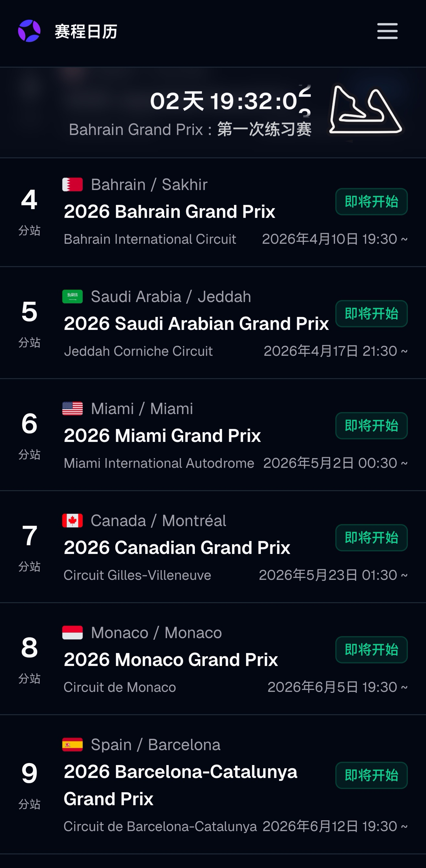Tap the Bahrain circuit track outline

point(365,110)
